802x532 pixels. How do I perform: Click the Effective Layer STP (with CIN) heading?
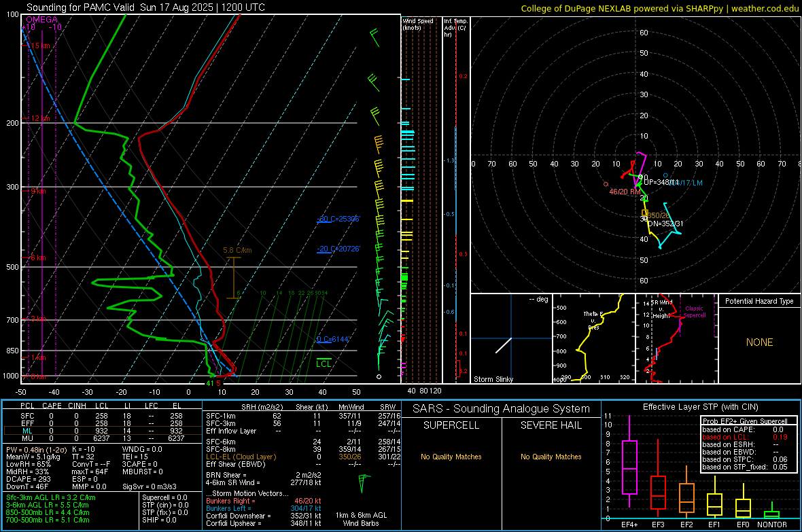[x=701, y=407]
